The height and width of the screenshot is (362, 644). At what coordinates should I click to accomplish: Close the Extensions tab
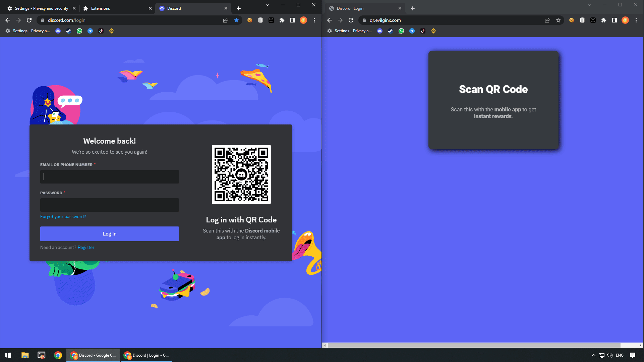coord(150,8)
